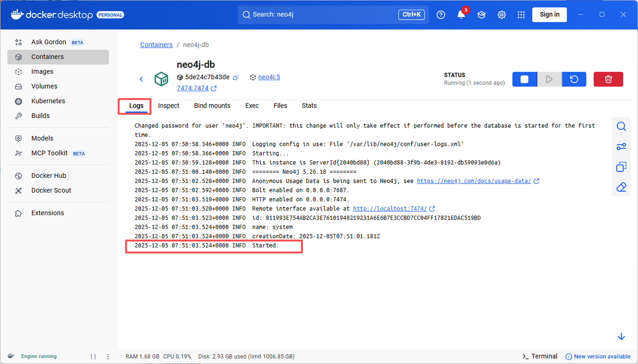
Task: Copy logs to clipboard icon
Action: click(621, 167)
